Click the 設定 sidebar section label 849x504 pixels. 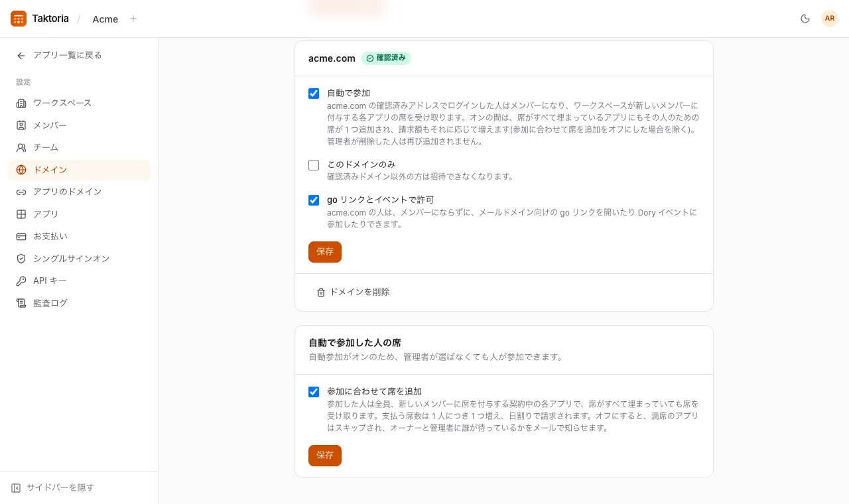point(23,82)
